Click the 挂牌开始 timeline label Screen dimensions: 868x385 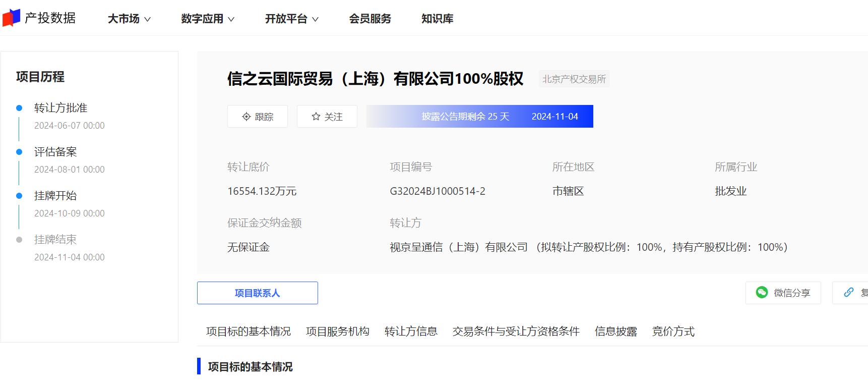click(55, 196)
